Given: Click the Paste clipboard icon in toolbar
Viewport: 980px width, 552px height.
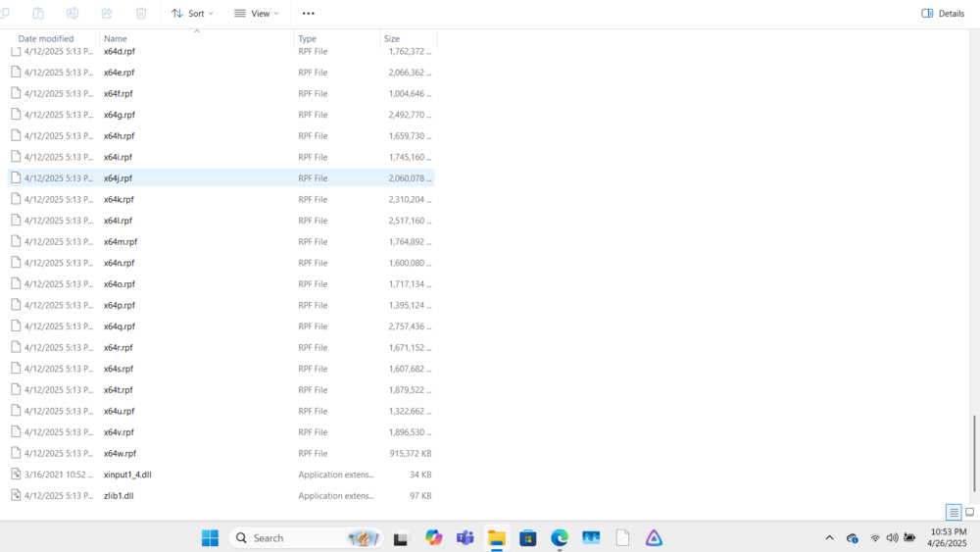Looking at the screenshot, I should [38, 13].
